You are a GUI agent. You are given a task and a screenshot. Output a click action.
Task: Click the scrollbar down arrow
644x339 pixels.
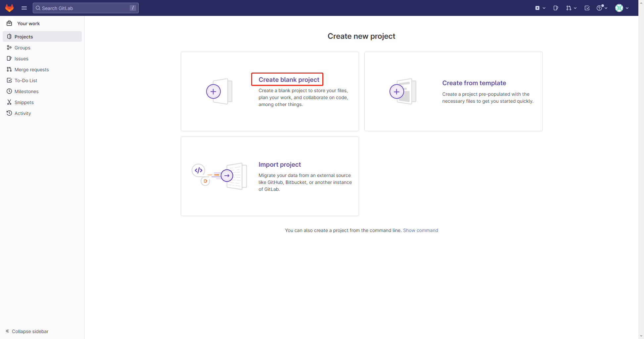click(x=641, y=336)
